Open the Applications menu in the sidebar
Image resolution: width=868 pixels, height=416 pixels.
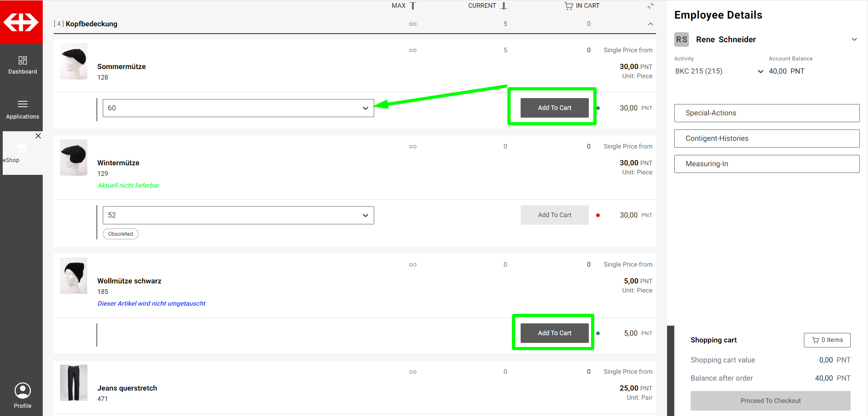[x=22, y=109]
